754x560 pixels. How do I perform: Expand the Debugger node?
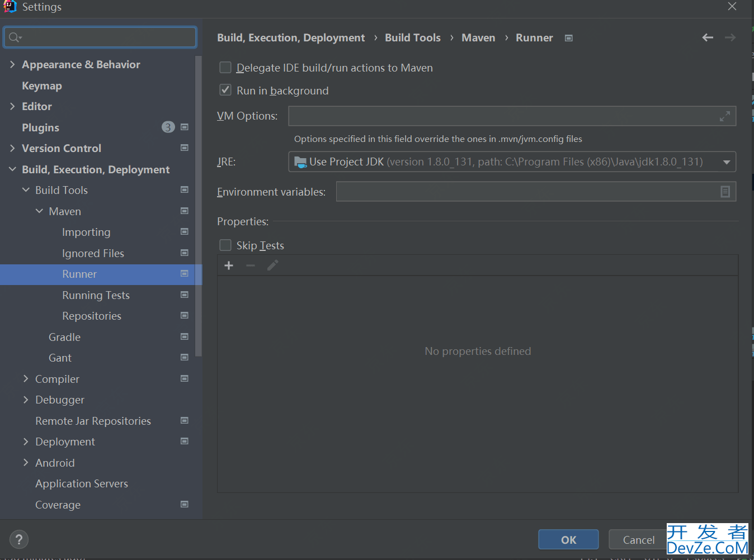pyautogui.click(x=26, y=400)
